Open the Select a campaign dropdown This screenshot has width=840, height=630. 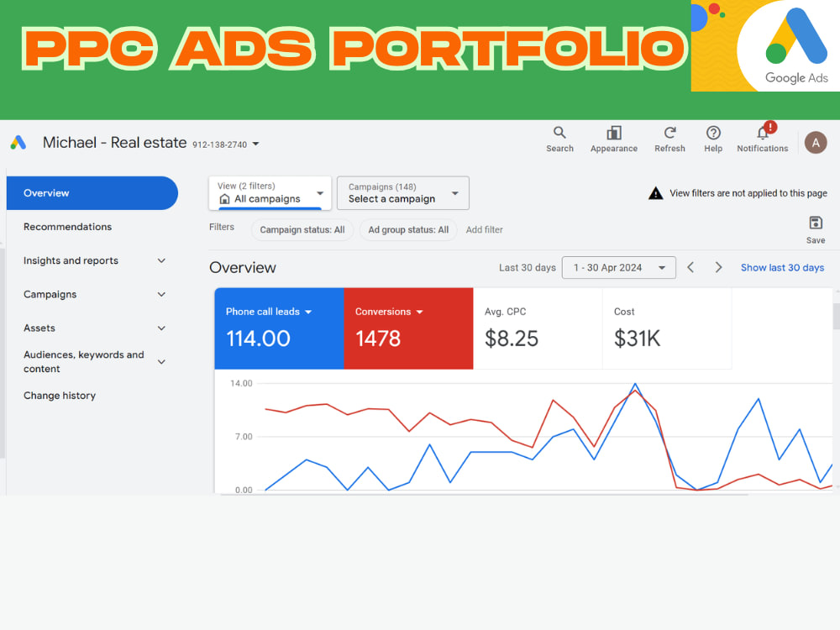[x=403, y=193]
